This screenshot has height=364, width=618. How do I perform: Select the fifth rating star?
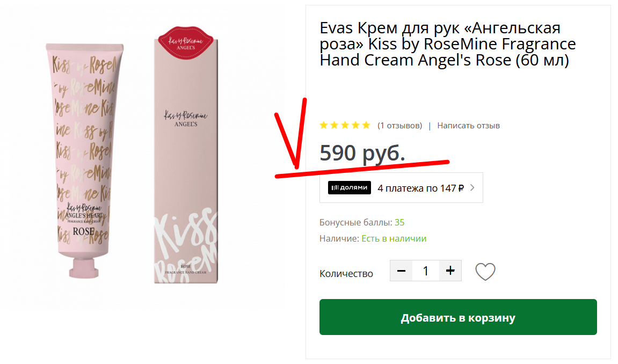click(366, 125)
